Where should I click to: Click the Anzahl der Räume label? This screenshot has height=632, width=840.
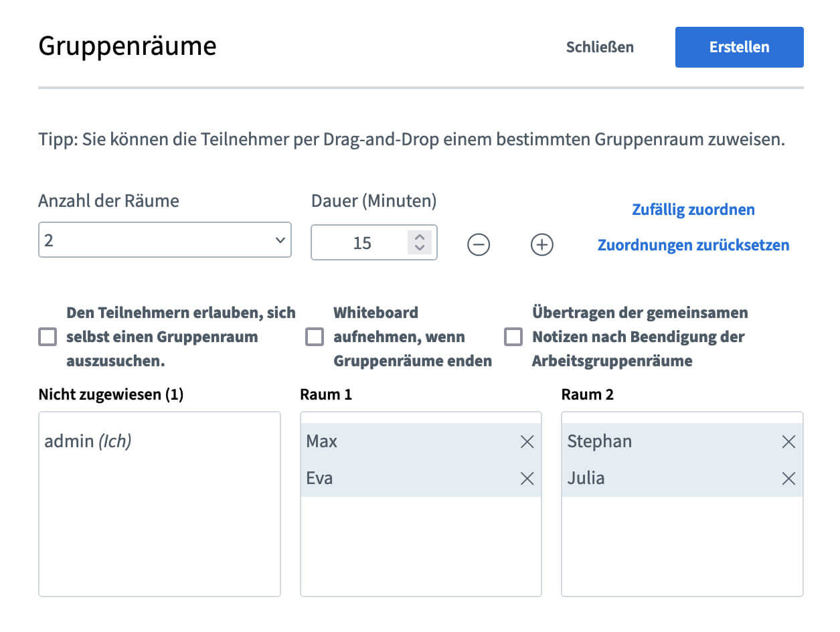(x=108, y=200)
